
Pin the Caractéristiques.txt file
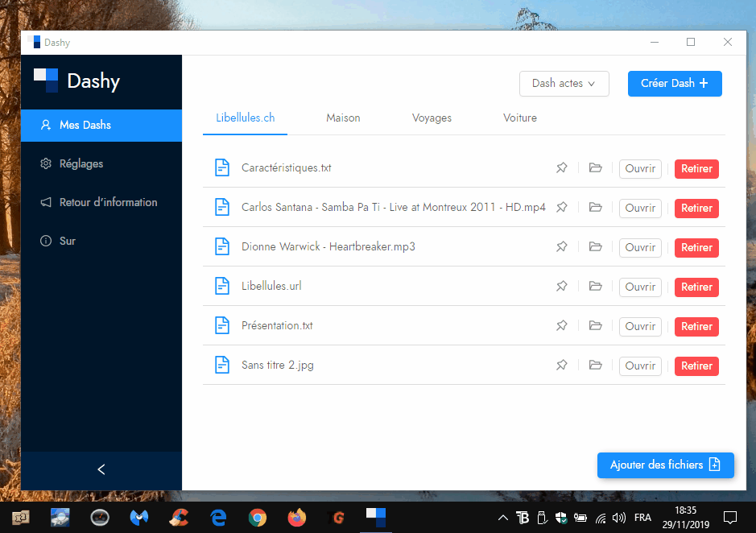click(562, 167)
